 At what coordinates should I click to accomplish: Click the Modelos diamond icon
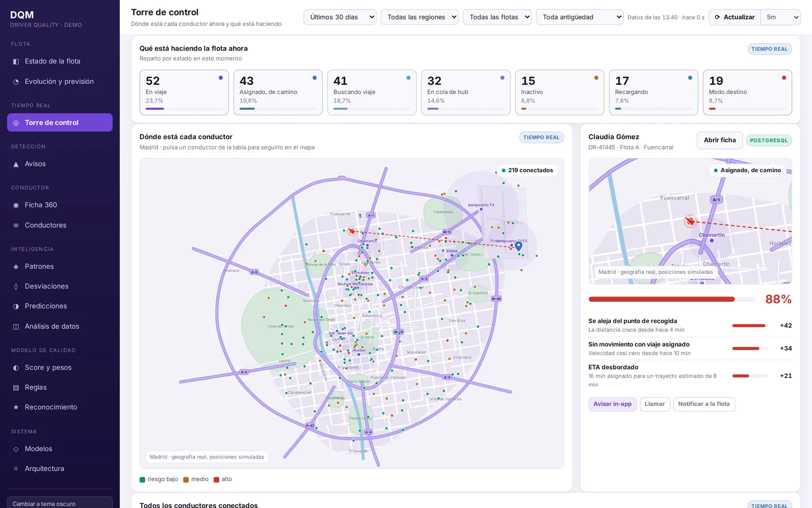coord(16,449)
